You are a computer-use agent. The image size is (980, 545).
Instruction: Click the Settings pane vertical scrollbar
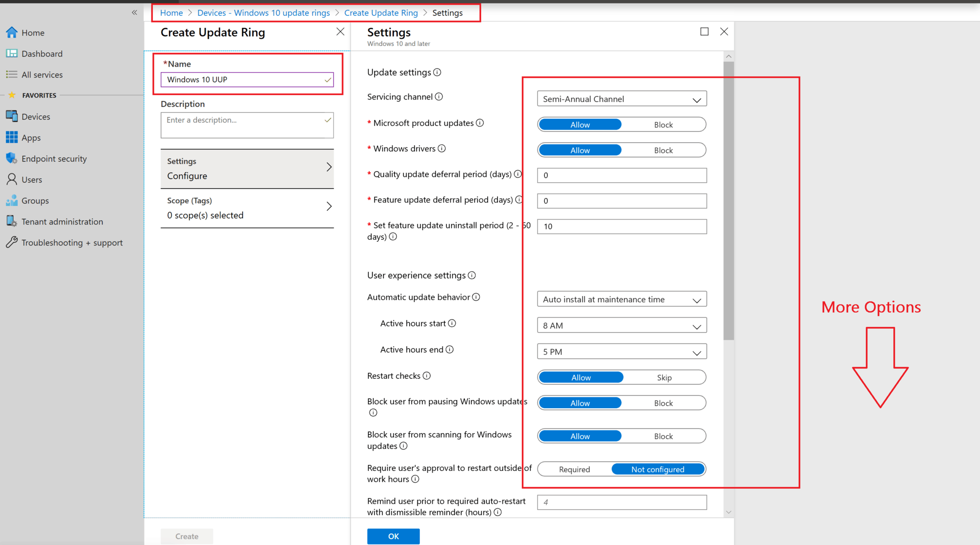pyautogui.click(x=729, y=201)
